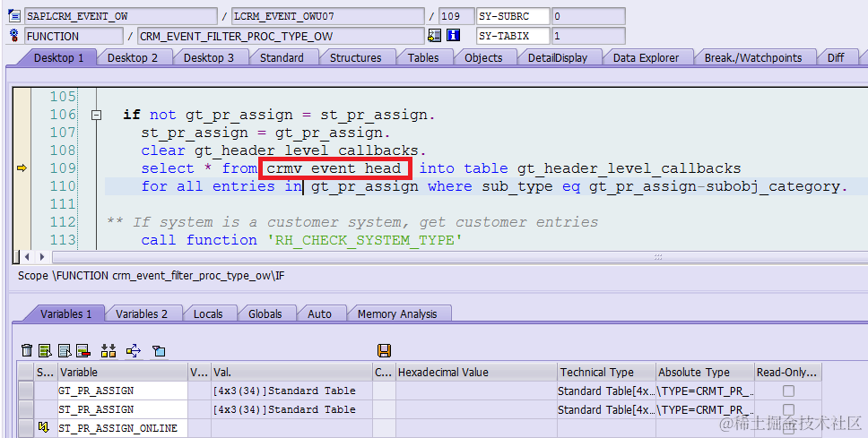Open the Diff tab
Viewport: 868px width, 438px height.
(836, 57)
